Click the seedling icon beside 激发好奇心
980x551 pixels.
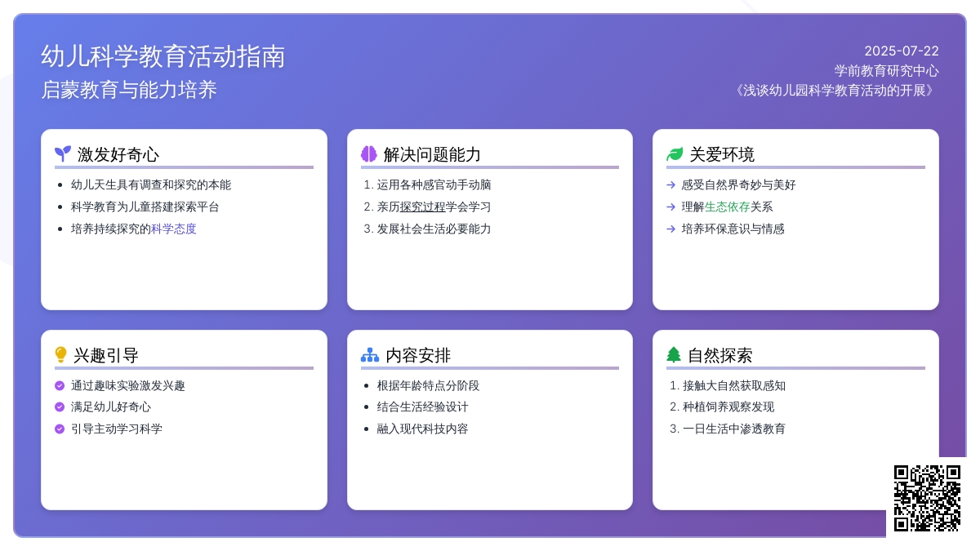click(63, 153)
